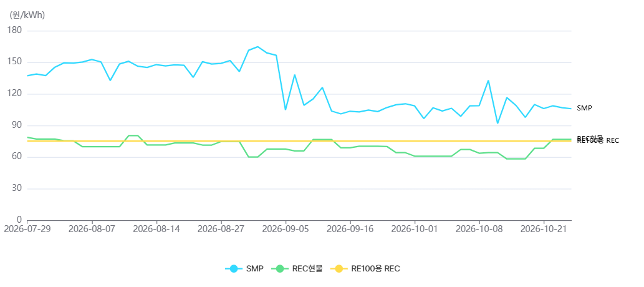Click the 0 y-axis value

click(x=20, y=219)
